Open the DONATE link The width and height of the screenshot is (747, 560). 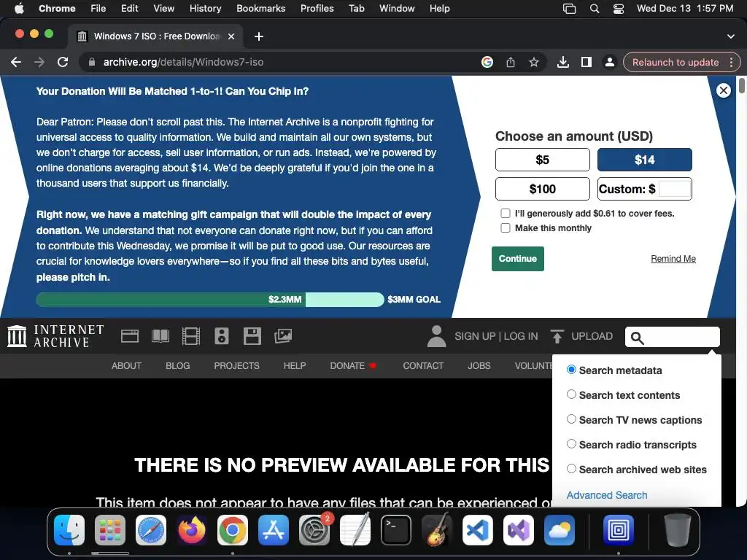[x=353, y=366]
